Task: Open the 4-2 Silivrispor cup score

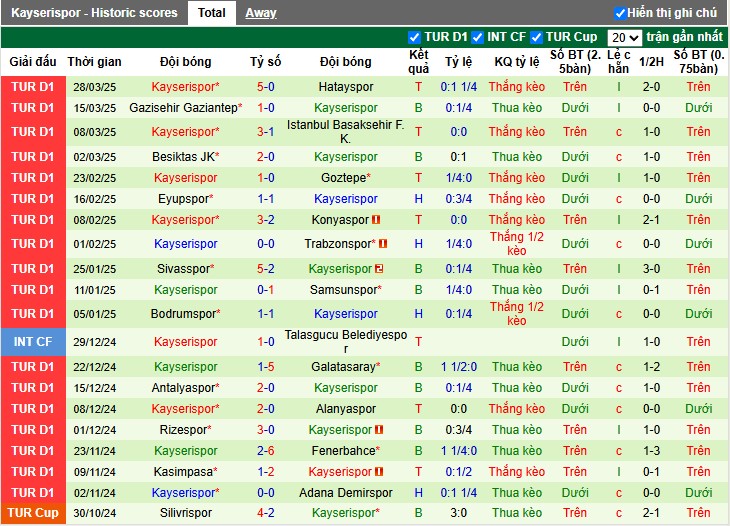Action: click(x=266, y=513)
